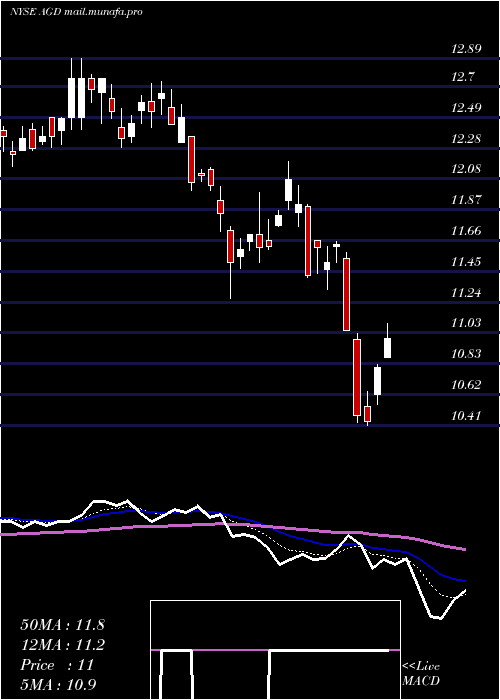Click the long red candle falling from 11.45 to 11.03

[x=346, y=294]
